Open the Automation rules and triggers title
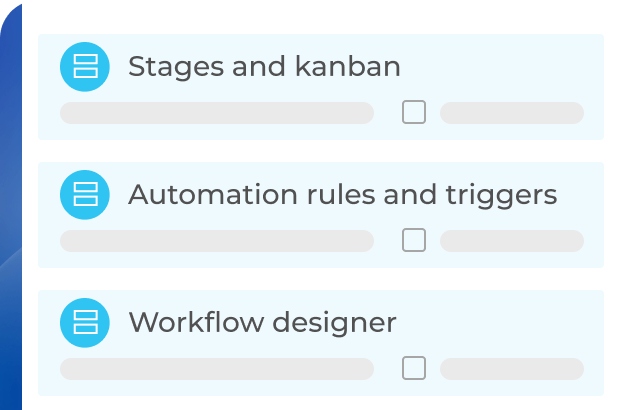The width and height of the screenshot is (620, 410). (342, 195)
